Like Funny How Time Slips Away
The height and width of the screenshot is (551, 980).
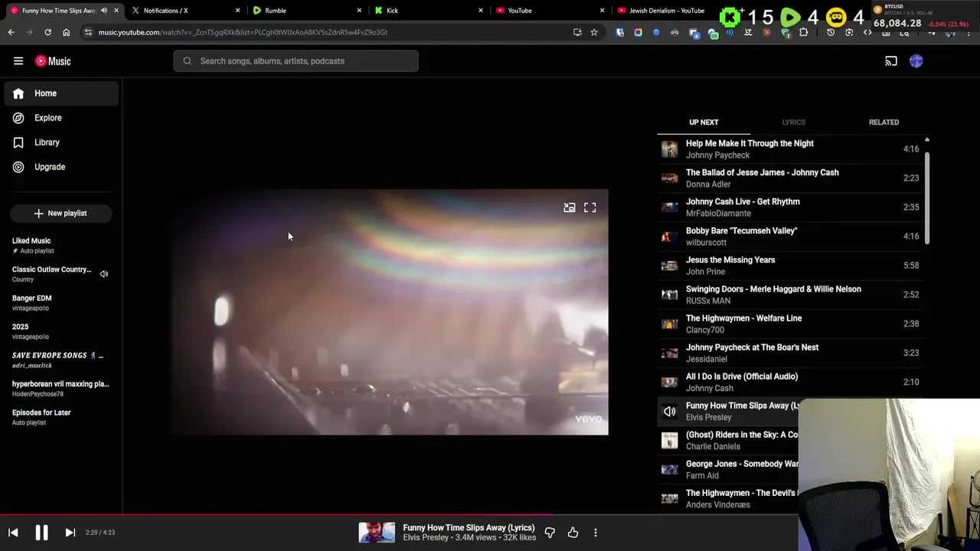573,533
